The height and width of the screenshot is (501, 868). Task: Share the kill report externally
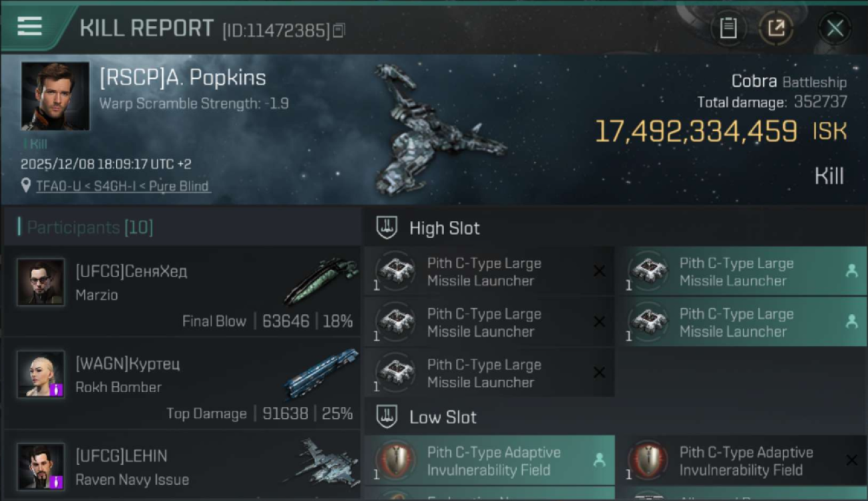point(776,28)
